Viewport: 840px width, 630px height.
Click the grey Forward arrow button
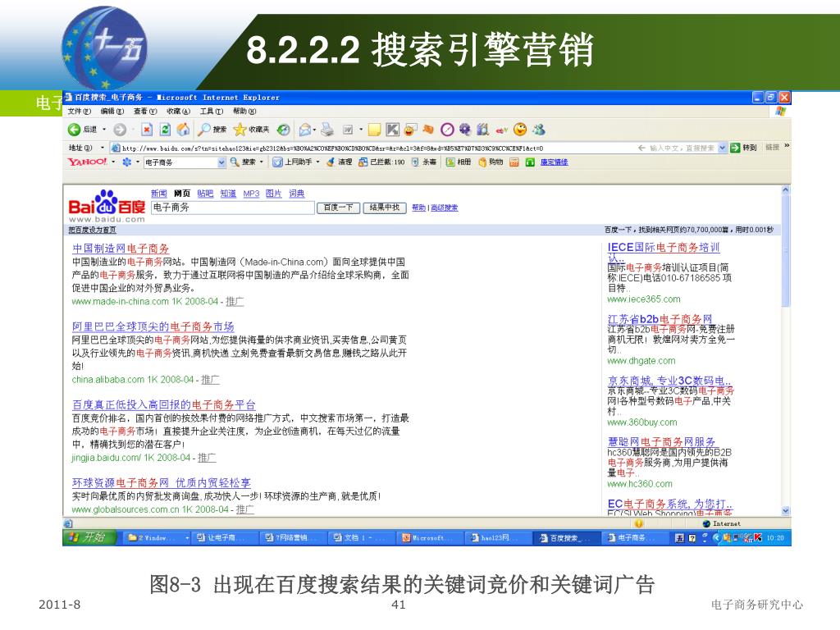point(120,130)
